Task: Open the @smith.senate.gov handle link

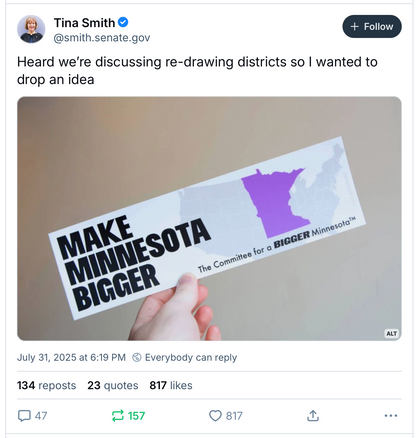Action: 102,38
